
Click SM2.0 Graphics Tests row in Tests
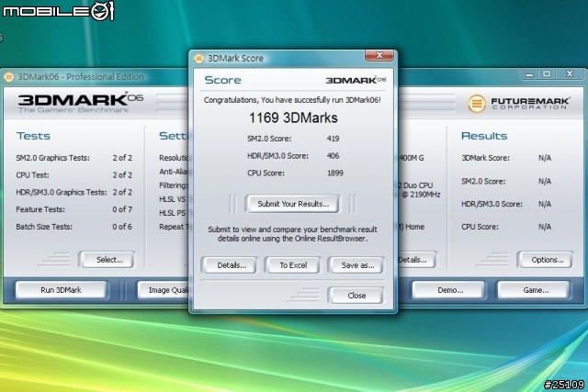coord(73,158)
